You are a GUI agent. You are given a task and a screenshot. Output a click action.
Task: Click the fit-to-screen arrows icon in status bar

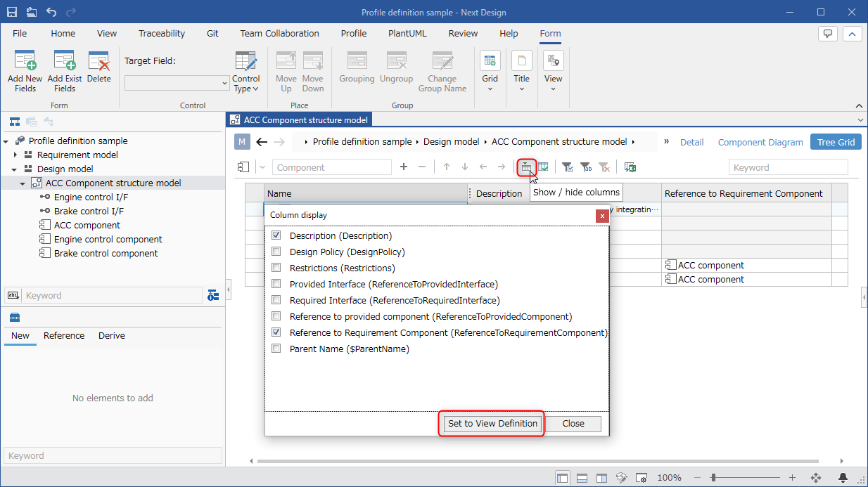coord(817,478)
